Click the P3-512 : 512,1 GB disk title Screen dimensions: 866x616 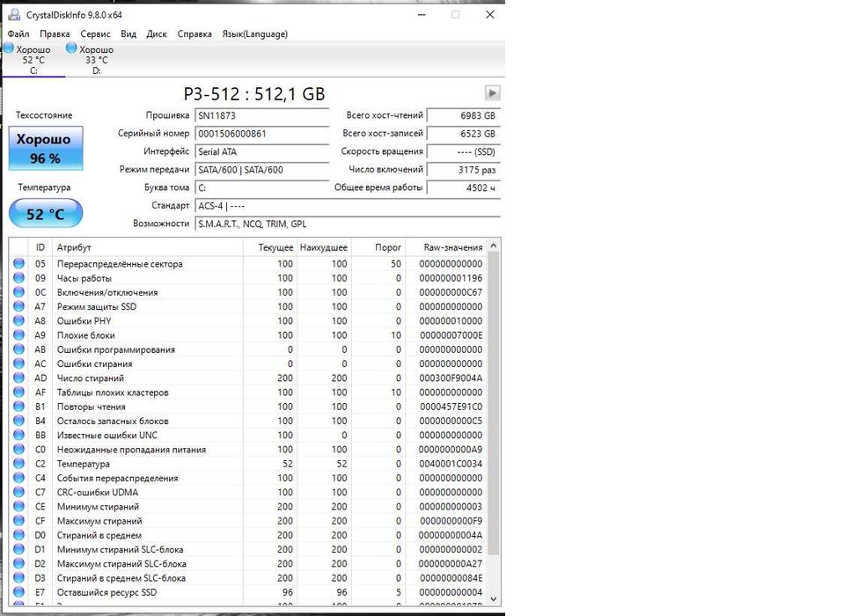[254, 94]
